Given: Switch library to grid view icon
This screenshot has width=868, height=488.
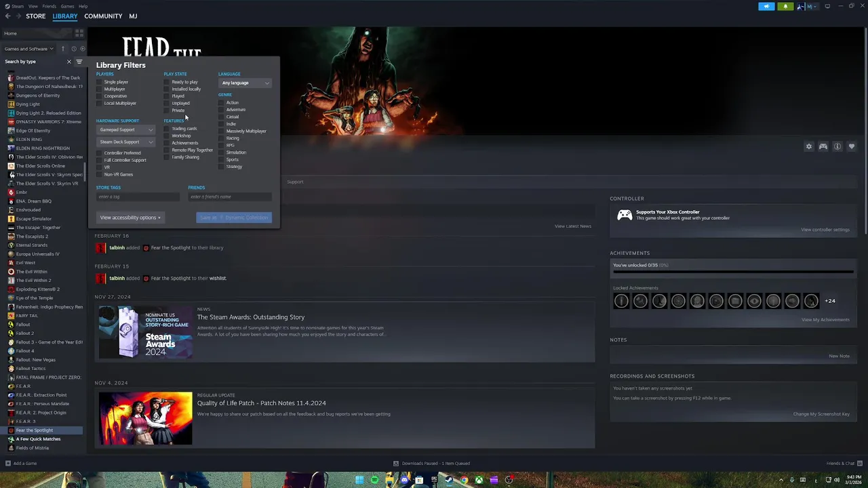Looking at the screenshot, I should pyautogui.click(x=79, y=33).
